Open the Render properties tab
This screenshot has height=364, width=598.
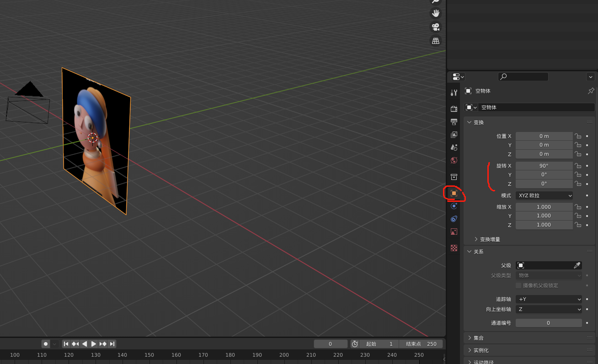point(454,109)
